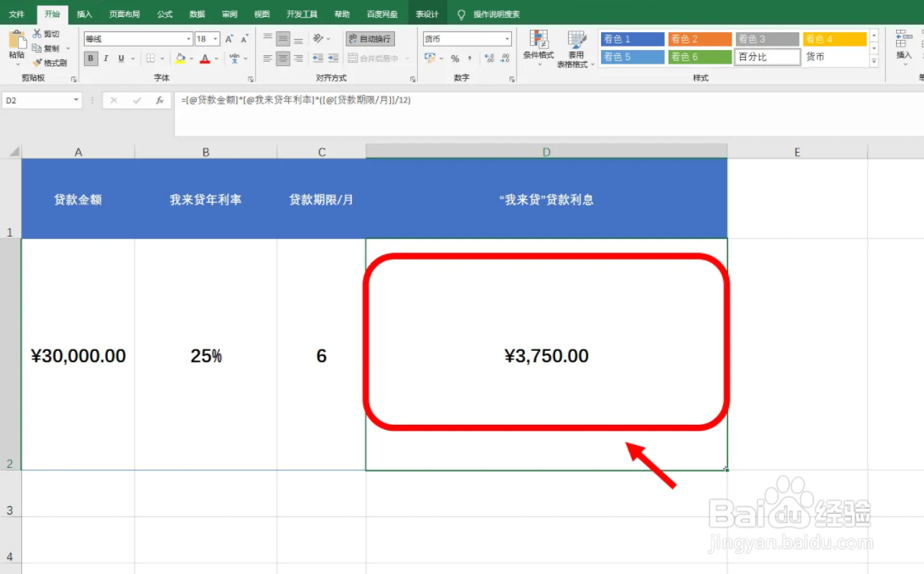Open the fill color dropdown arrow
This screenshot has height=574, width=924.
pos(192,59)
